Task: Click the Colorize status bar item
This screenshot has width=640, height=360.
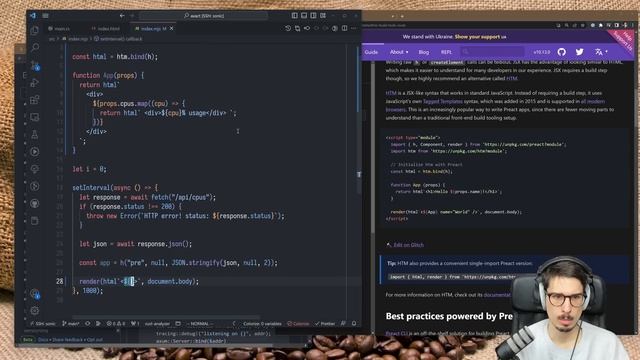Action: click(298, 324)
